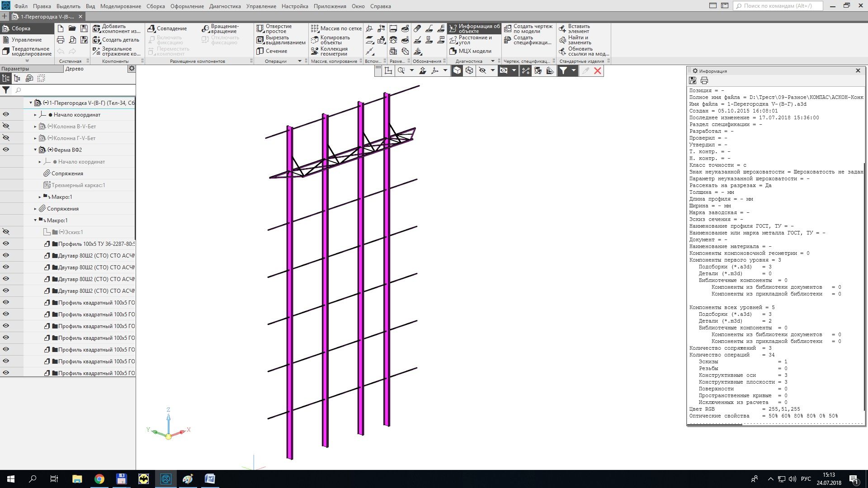Expand the top-level 'Сопряжения' tree node

(x=35, y=209)
